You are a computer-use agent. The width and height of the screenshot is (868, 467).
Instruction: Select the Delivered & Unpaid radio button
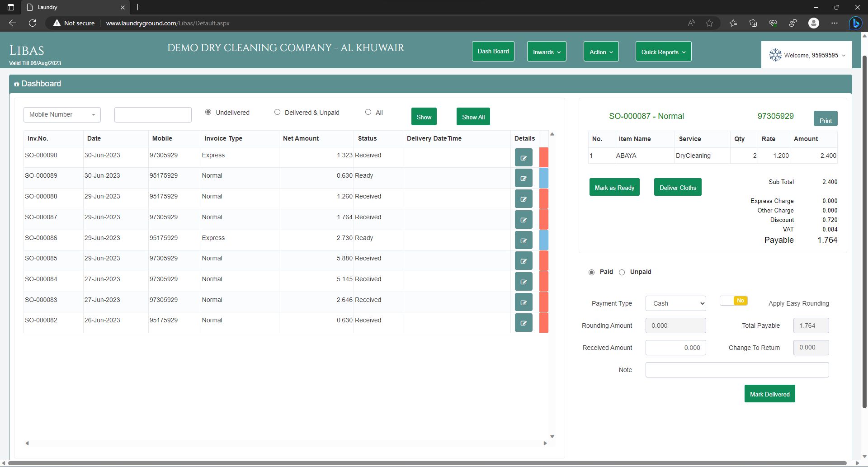coord(277,112)
